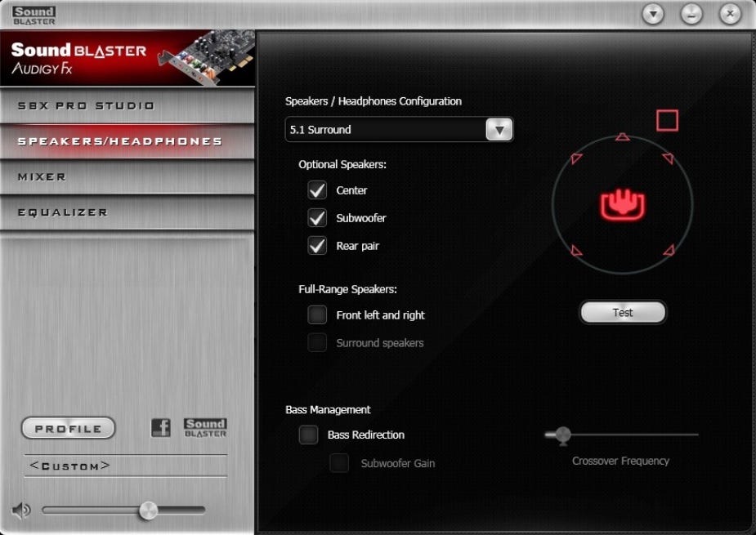Open the 5.1 Surround configuration dropdown
756x535 pixels.
click(399, 129)
